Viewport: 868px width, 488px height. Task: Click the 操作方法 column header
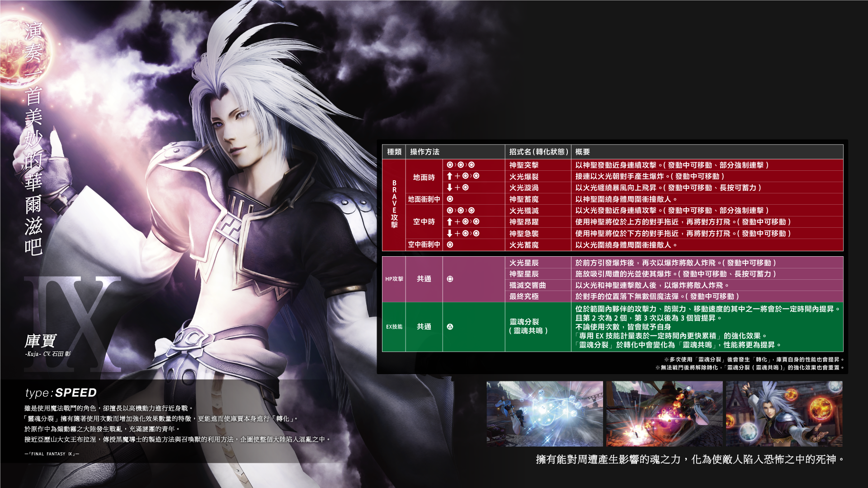point(455,152)
